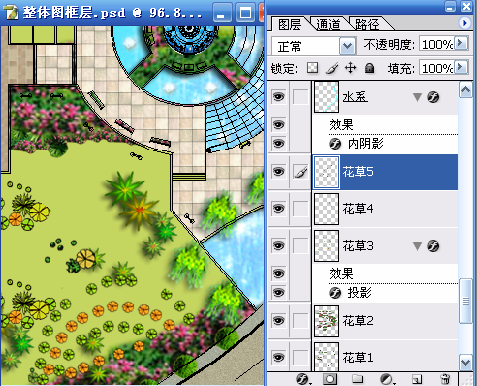
Task: Open the add layer style menu at the panel bottom
Action: coord(303,379)
